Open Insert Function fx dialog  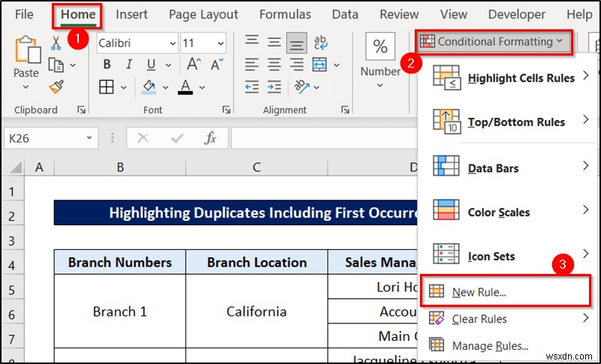pos(210,138)
